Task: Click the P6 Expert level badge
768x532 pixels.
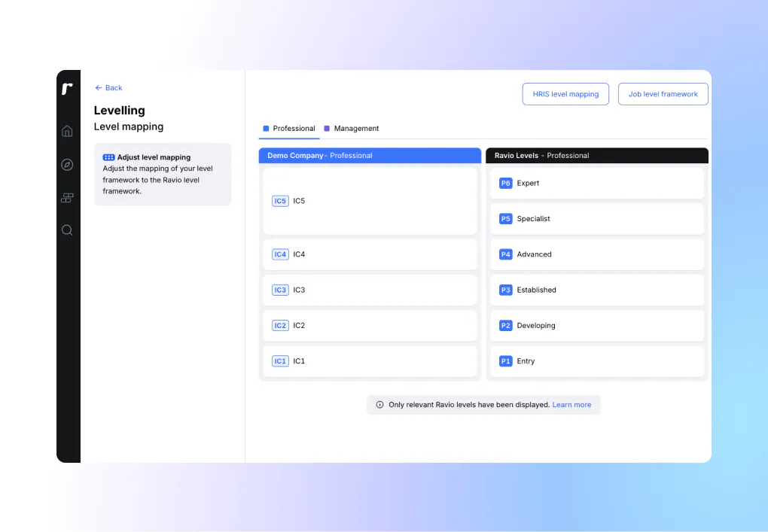Action: click(505, 184)
